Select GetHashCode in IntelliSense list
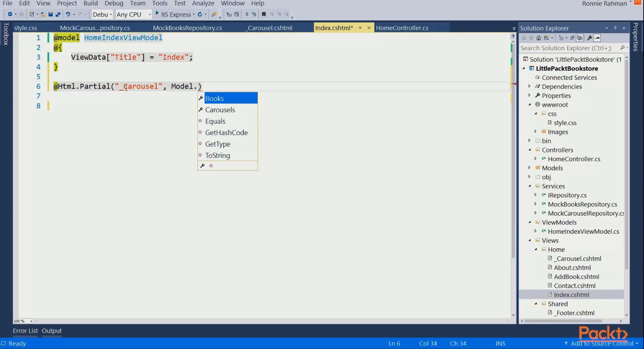Viewport: 644px width, 349px height. (x=228, y=133)
